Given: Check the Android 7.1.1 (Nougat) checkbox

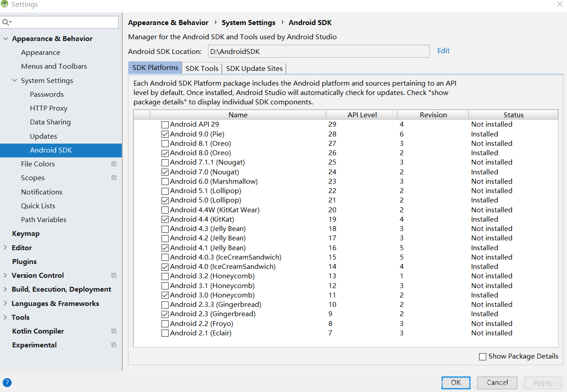Looking at the screenshot, I should [165, 163].
